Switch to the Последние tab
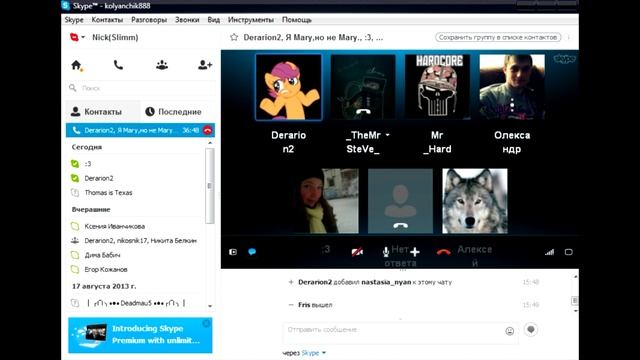Image resolution: width=640 pixels, height=360 pixels. click(x=178, y=111)
